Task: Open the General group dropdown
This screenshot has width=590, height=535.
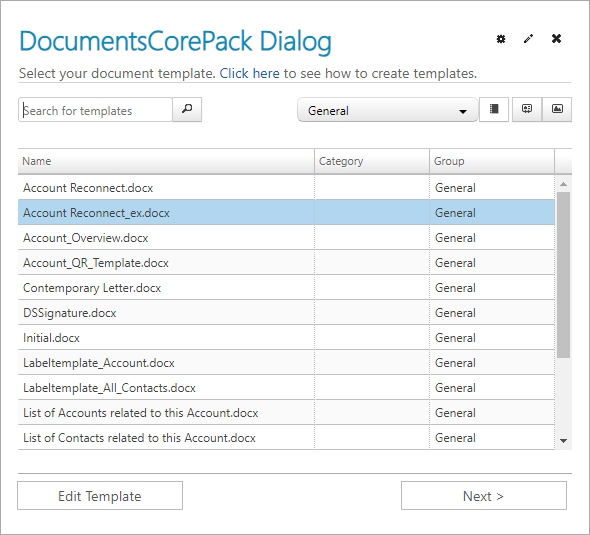Action: 388,110
